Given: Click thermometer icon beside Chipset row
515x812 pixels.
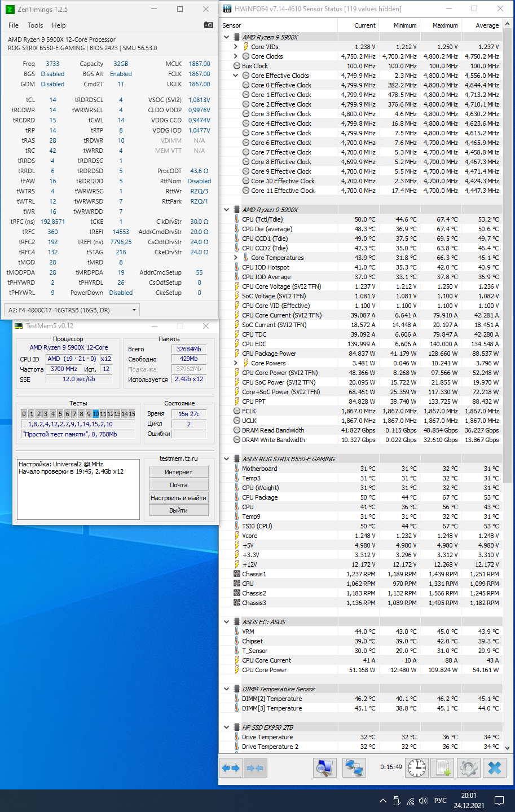Looking at the screenshot, I should click(237, 641).
